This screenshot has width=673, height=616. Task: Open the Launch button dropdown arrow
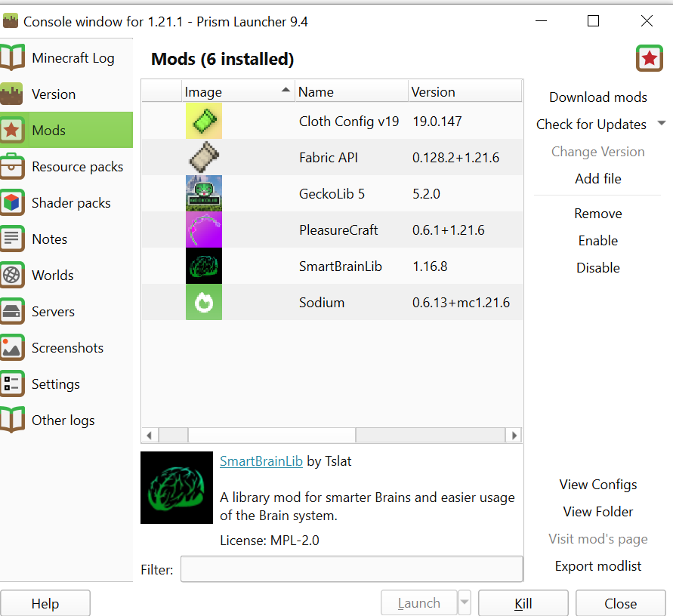(x=465, y=602)
